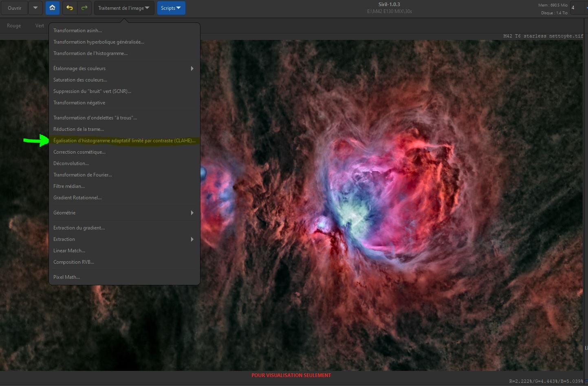Click the file name M42 T6 starless nettoyée.tif
588x386 pixels.
coord(543,36)
